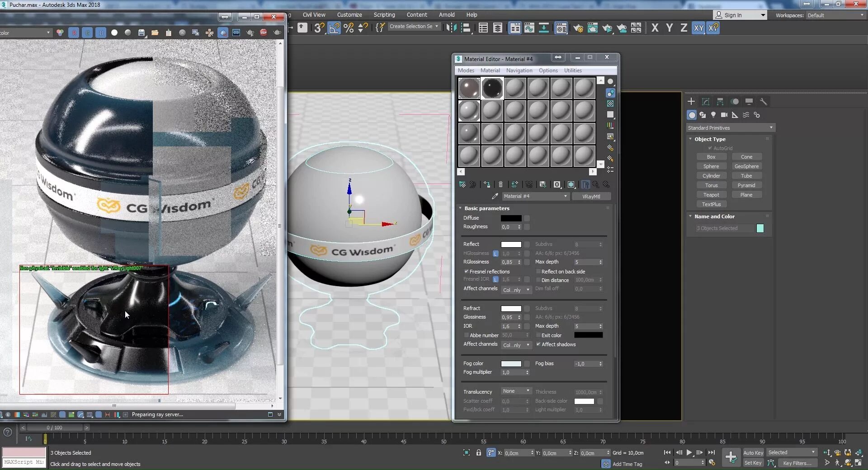This screenshot has width=868, height=470.
Task: Toggle the blue channel in frame buffer
Action: click(101, 33)
